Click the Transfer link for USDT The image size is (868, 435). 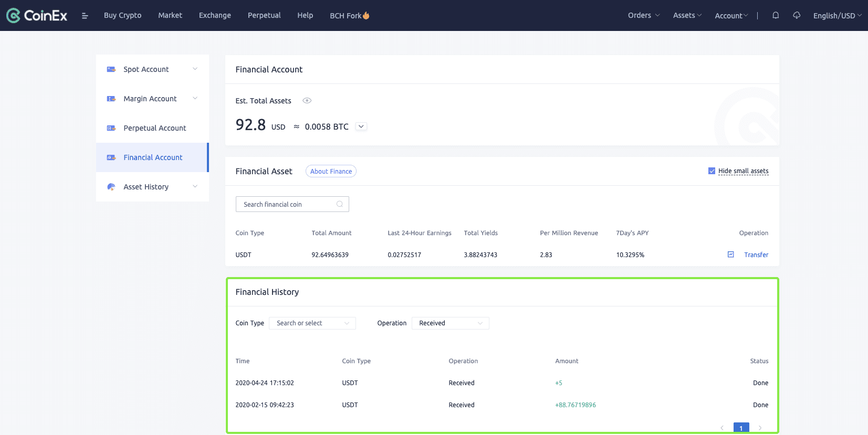coord(756,254)
